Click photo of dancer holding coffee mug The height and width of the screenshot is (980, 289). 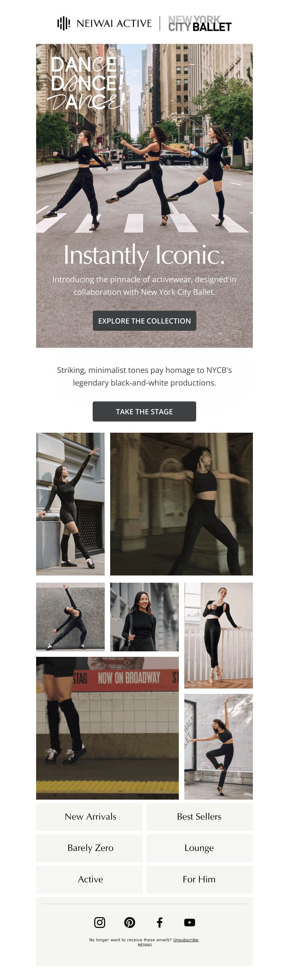pos(218,635)
